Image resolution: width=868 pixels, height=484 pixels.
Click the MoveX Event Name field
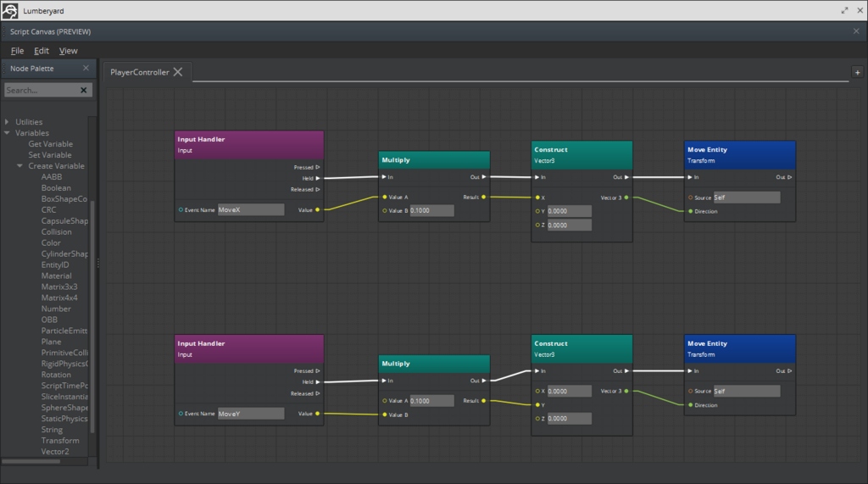(251, 210)
